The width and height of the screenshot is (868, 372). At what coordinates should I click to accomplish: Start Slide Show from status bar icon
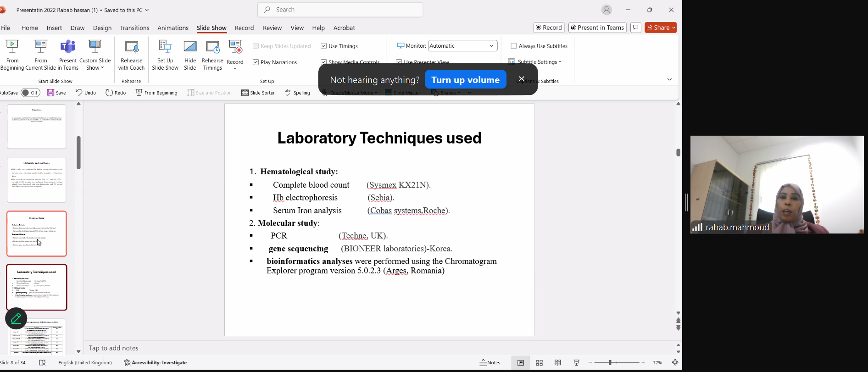577,362
